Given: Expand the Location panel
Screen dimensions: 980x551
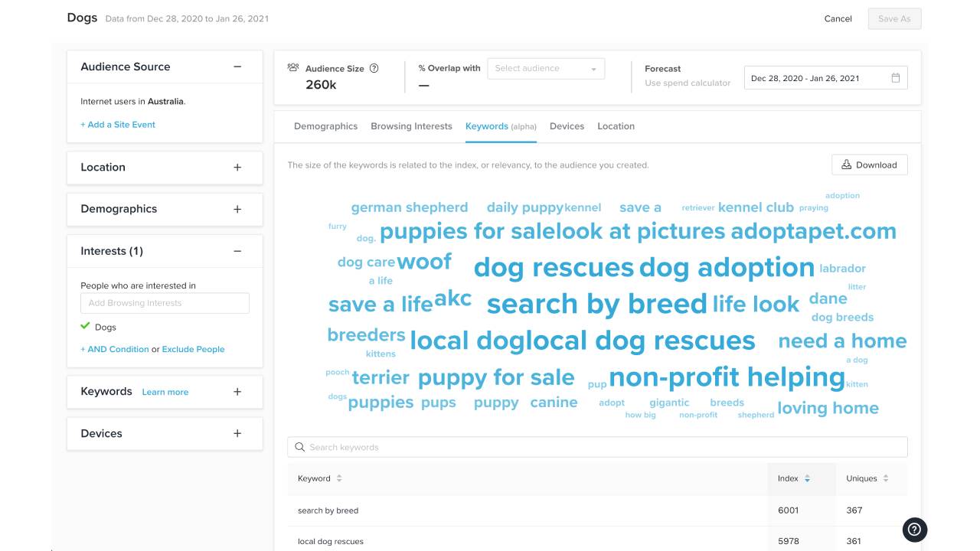Looking at the screenshot, I should pyautogui.click(x=237, y=167).
